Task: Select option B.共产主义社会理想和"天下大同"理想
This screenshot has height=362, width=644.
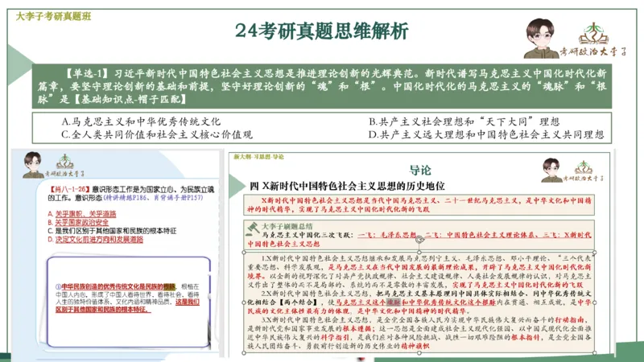Action: [464, 121]
